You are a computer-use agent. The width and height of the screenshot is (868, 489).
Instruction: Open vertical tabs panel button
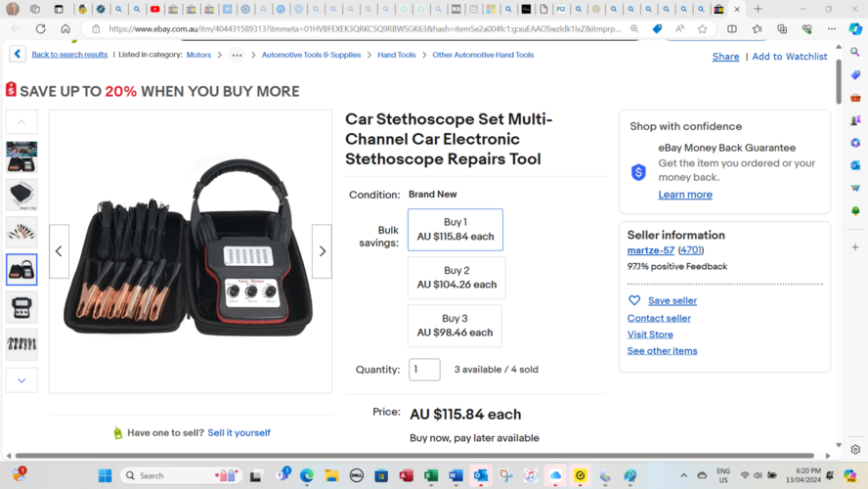click(58, 9)
